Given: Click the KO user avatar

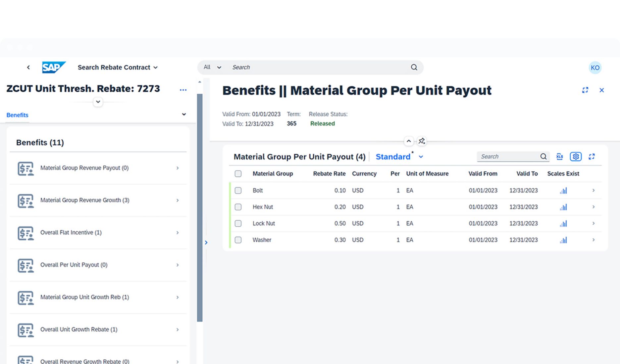Looking at the screenshot, I should tap(595, 68).
